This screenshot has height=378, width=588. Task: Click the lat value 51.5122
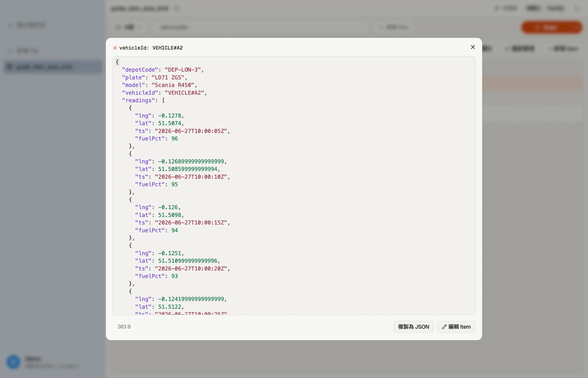pos(170,307)
